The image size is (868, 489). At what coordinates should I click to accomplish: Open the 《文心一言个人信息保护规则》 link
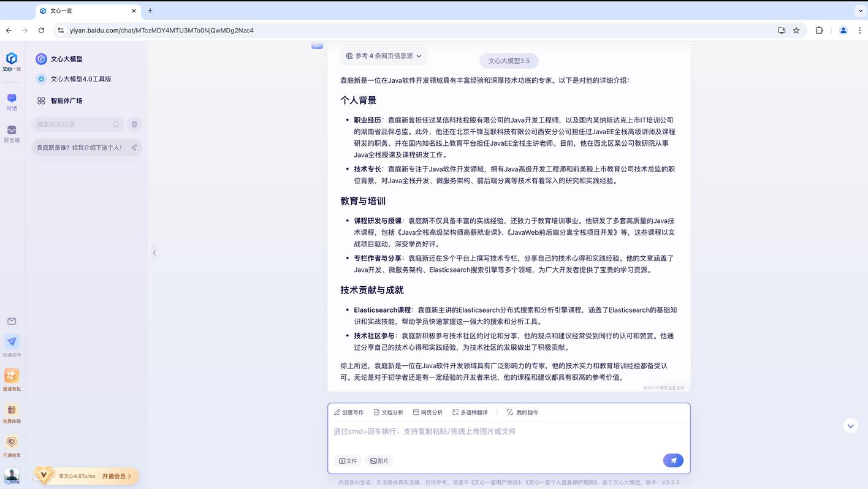point(562,482)
